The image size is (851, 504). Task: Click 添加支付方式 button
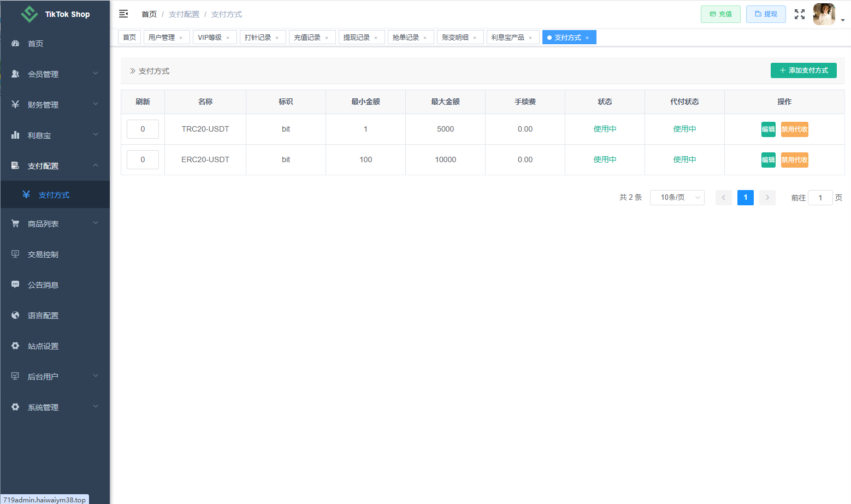[803, 70]
